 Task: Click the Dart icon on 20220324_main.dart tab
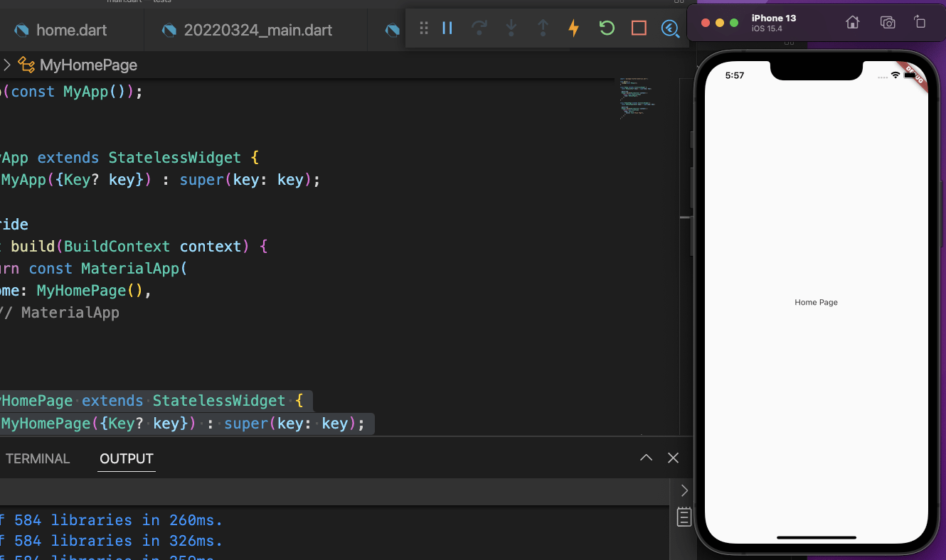tap(169, 31)
